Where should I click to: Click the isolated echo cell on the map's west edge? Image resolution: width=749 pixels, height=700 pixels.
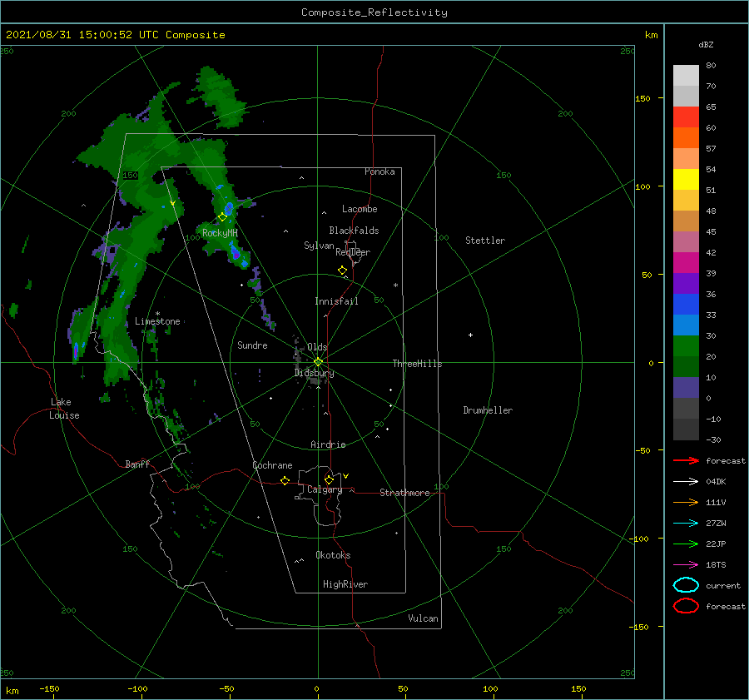[x=14, y=310]
